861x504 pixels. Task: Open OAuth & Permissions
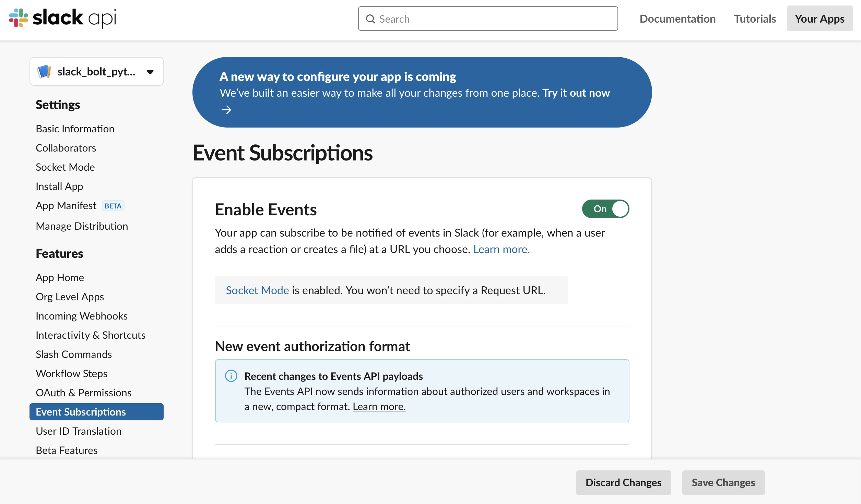(x=84, y=393)
